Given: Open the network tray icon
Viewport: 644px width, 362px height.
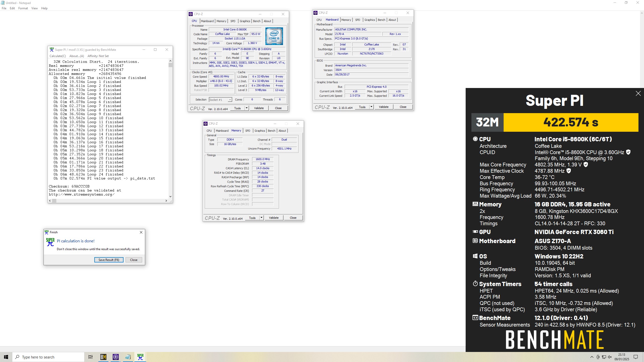Looking at the screenshot, I should coord(604,357).
